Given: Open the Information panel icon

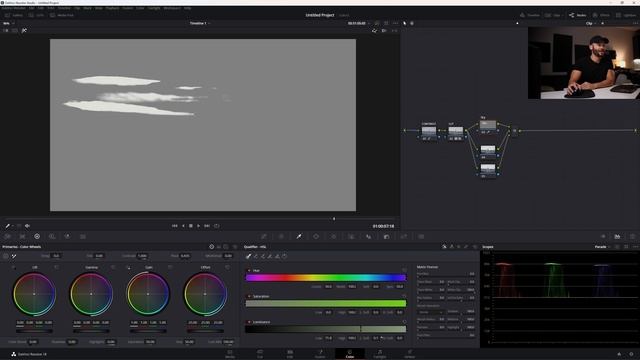Looking at the screenshot, I should (x=632, y=236).
